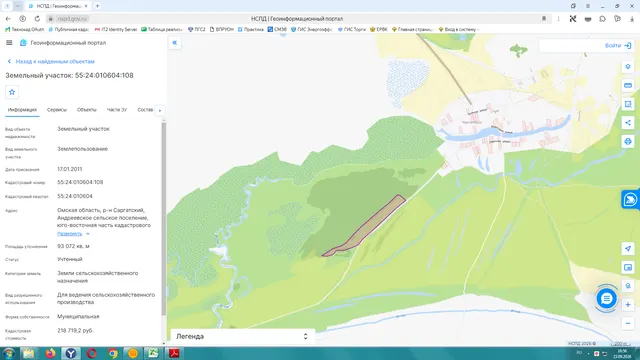Image resolution: width=640 pixels, height=360 pixels.
Task: Click the nspd.gov.ru address field
Action: pyautogui.click(x=73, y=19)
